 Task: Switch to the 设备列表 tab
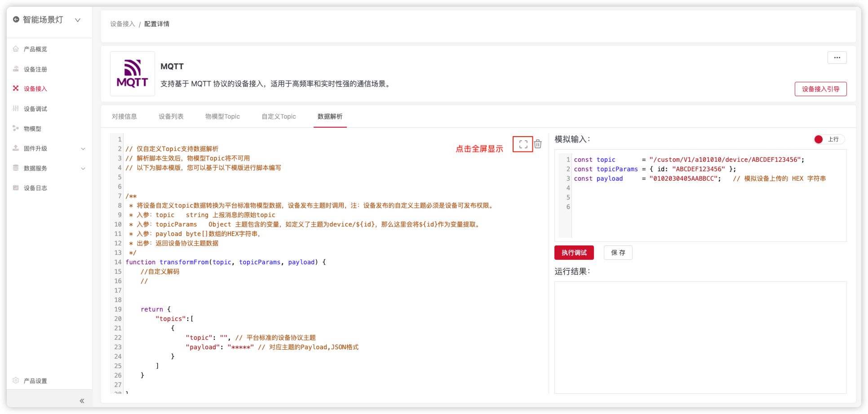tap(171, 116)
